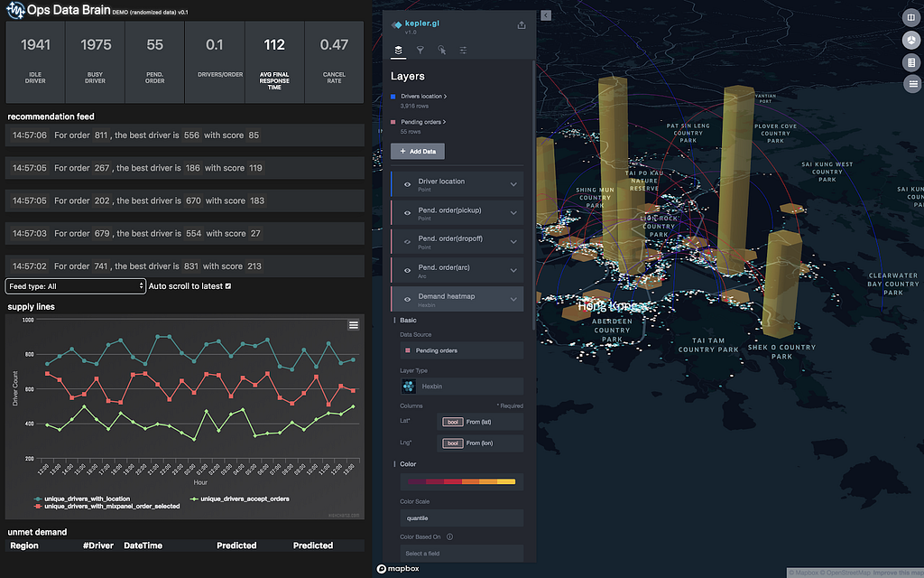Open the kepler.gl Filters panel icon

point(420,51)
